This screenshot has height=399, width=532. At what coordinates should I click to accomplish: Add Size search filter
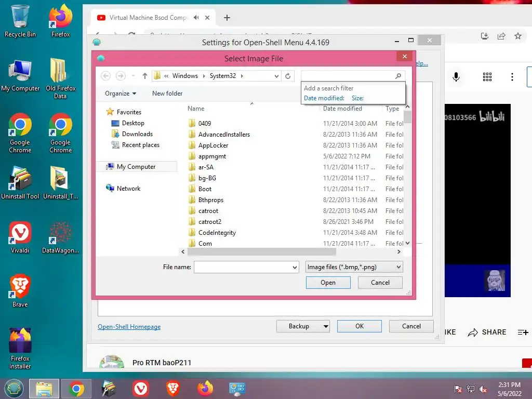tap(357, 98)
